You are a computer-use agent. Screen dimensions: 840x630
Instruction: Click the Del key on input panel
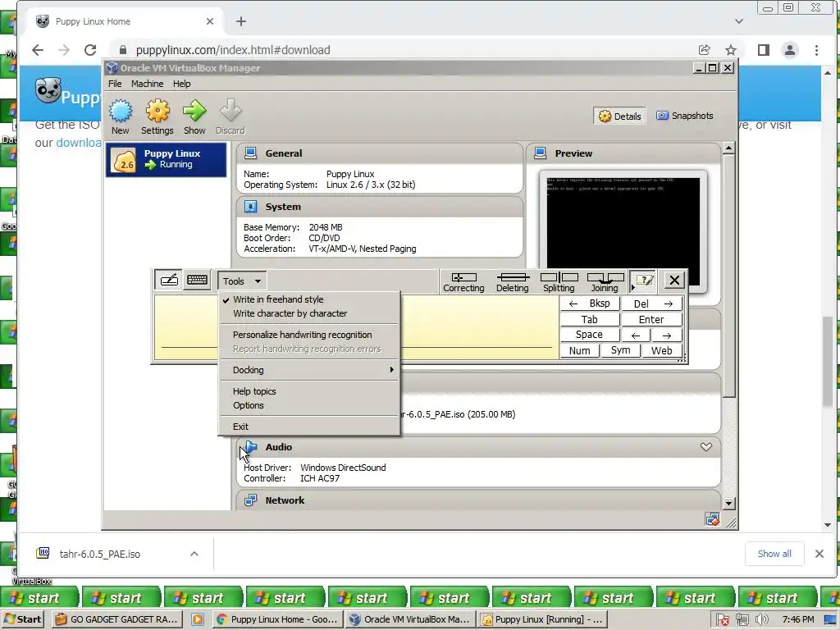652,304
